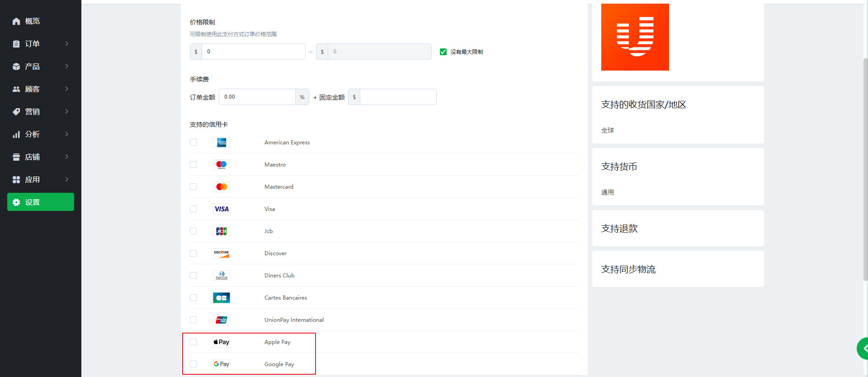This screenshot has width=868, height=377.
Task: Uncheck the 没有最大限制 checkbox
Action: click(443, 52)
